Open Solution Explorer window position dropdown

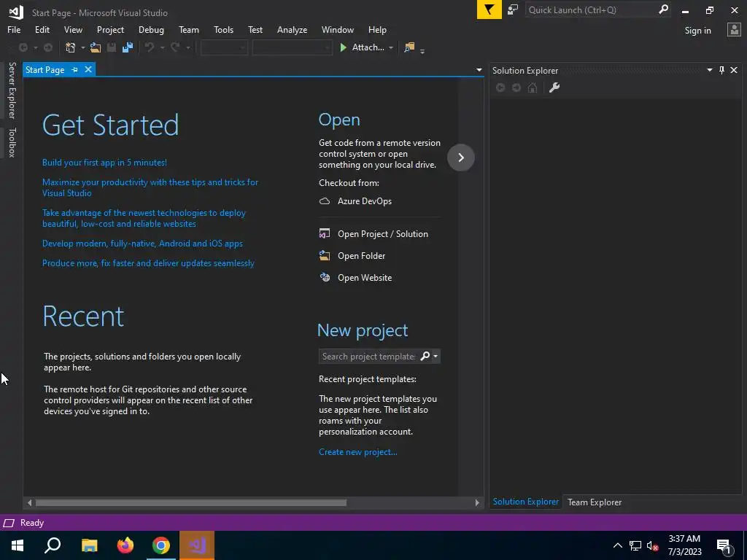point(709,70)
